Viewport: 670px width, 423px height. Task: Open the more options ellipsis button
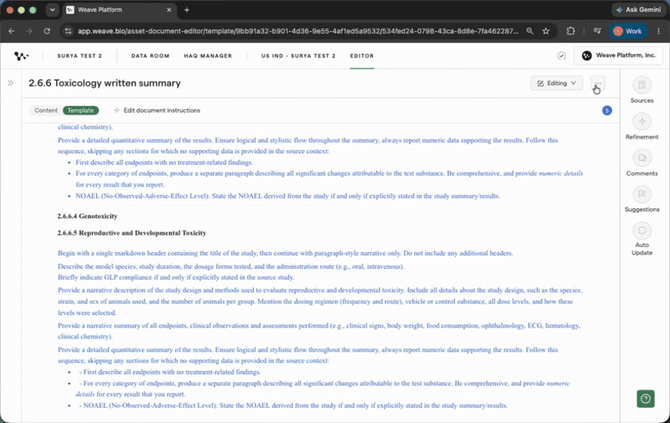coord(597,83)
